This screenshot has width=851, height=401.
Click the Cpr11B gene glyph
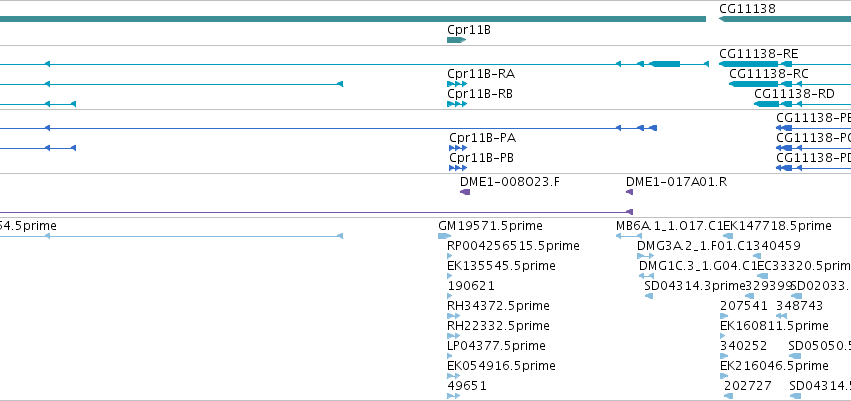(456, 40)
